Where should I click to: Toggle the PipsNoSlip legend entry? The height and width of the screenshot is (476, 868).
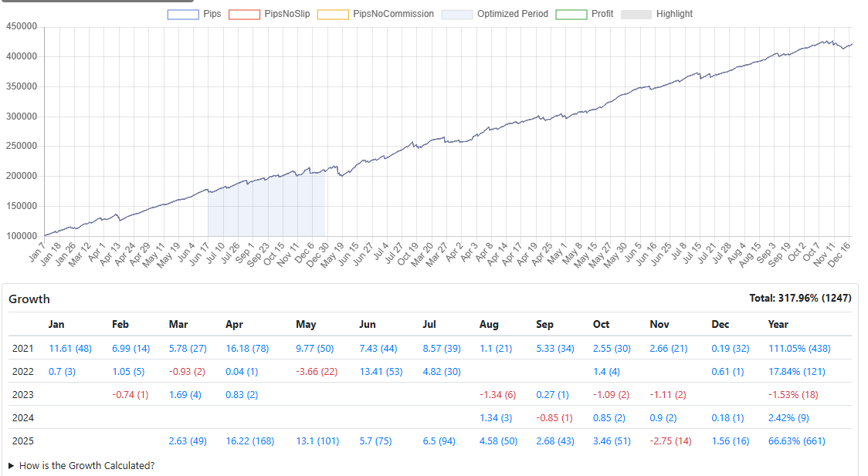[269, 14]
